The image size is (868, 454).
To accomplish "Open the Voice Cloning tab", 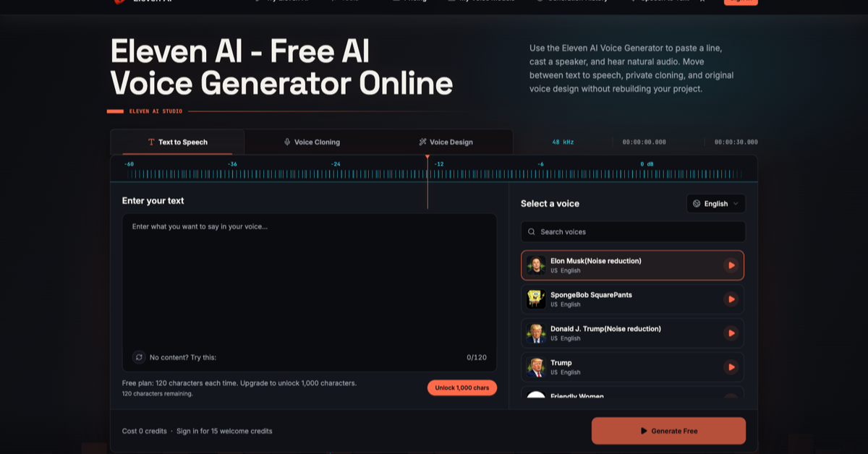I will pos(312,142).
